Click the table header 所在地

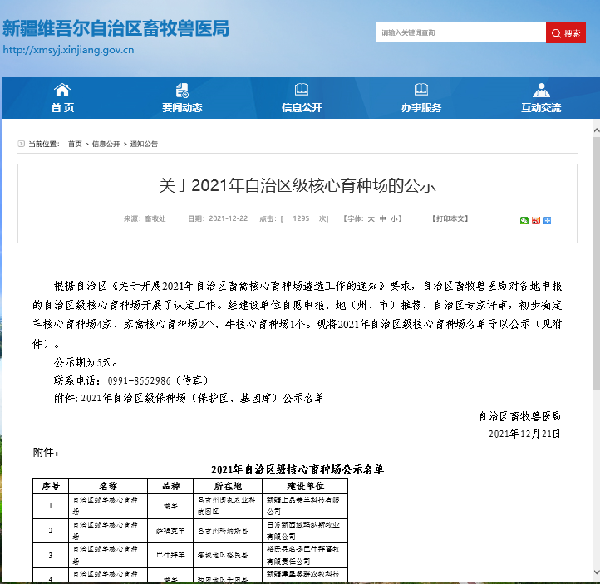[x=228, y=486]
